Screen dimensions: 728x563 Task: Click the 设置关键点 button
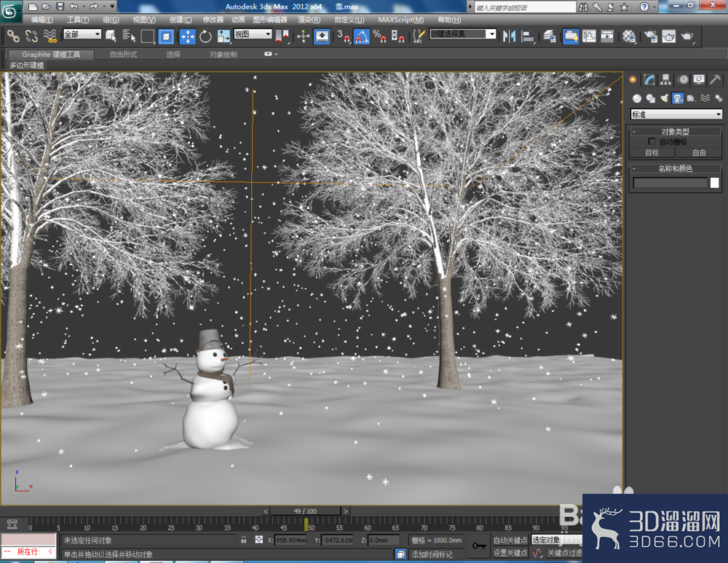(510, 553)
